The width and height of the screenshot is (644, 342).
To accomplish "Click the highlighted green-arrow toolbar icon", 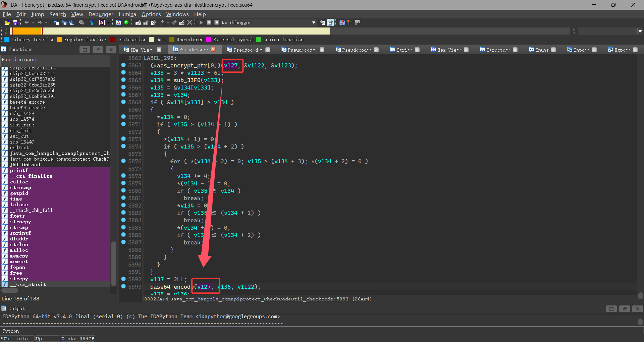I will [330, 22].
